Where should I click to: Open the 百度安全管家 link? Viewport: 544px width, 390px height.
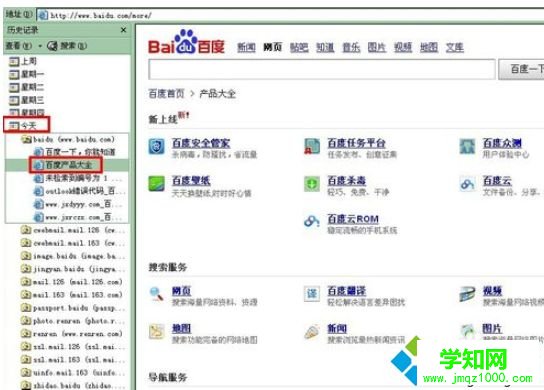click(201, 143)
